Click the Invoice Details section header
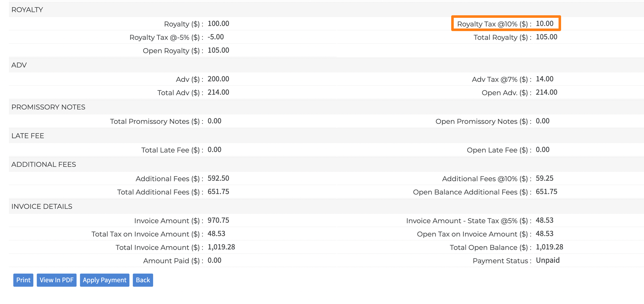The image size is (644, 304). pos(42,206)
